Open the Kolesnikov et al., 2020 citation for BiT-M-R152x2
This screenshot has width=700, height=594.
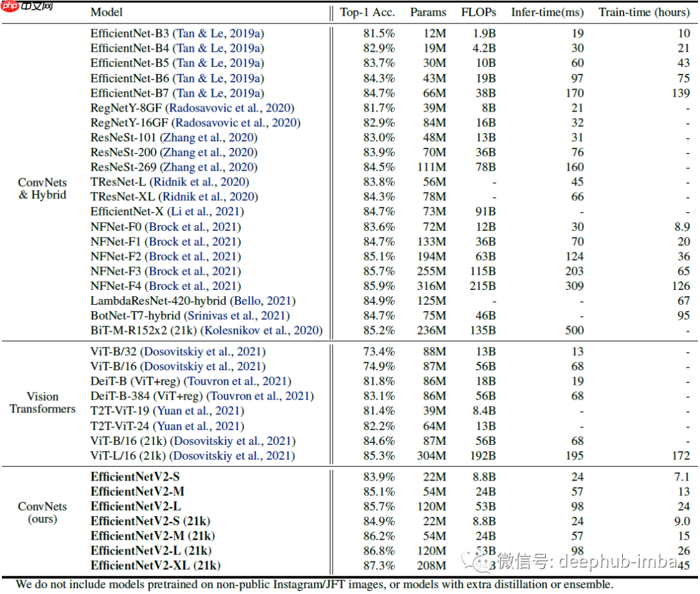(262, 331)
